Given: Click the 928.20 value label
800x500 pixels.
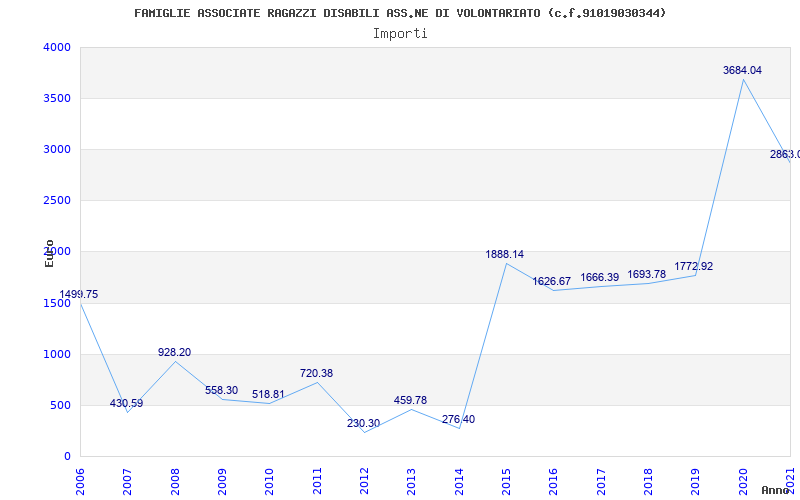Looking at the screenshot, I should 174,353.
